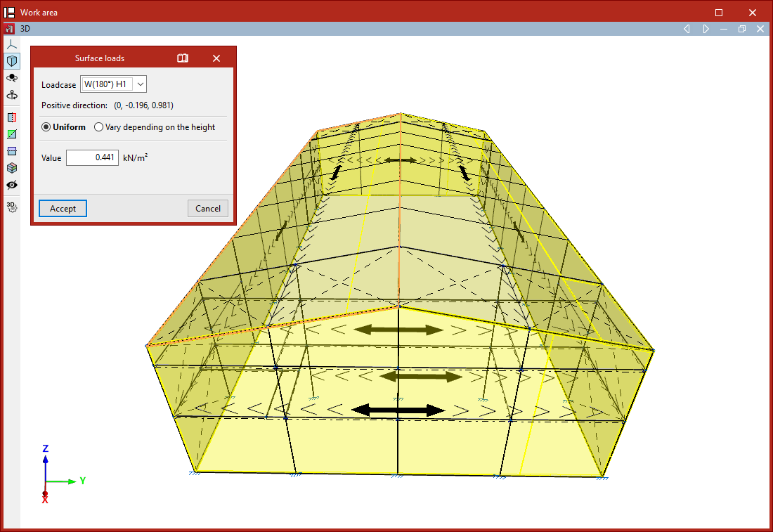
Task: Activate the orbit rotate view tool
Action: click(x=12, y=78)
